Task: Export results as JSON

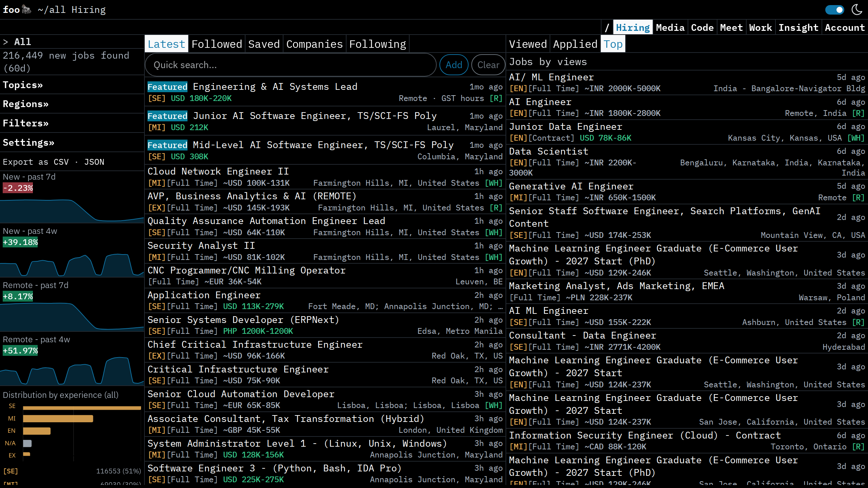Action: (94, 162)
